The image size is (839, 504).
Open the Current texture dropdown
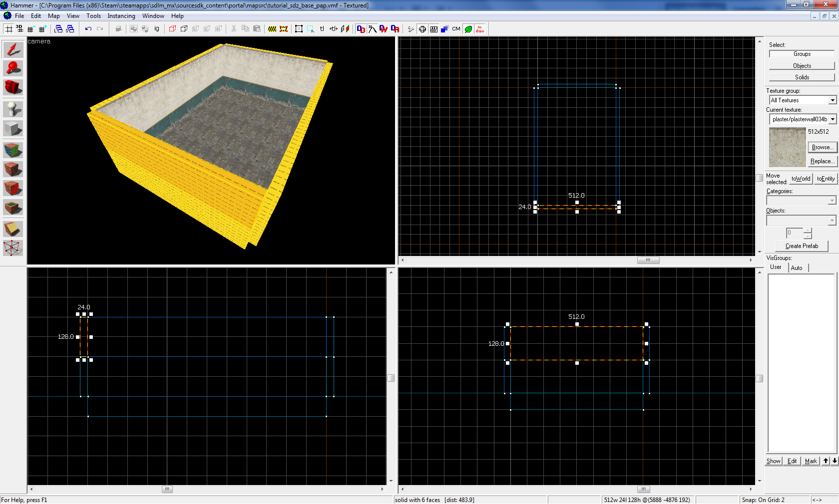point(833,119)
